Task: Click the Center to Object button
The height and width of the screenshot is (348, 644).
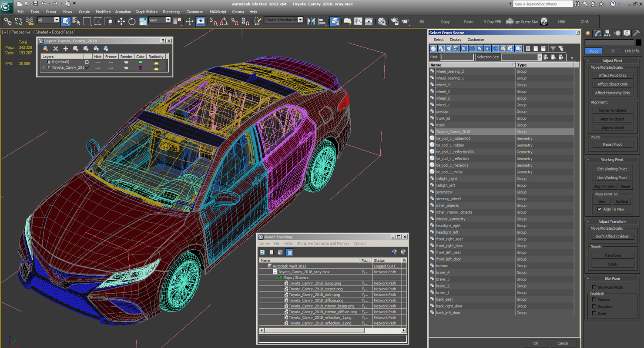Action: point(612,110)
